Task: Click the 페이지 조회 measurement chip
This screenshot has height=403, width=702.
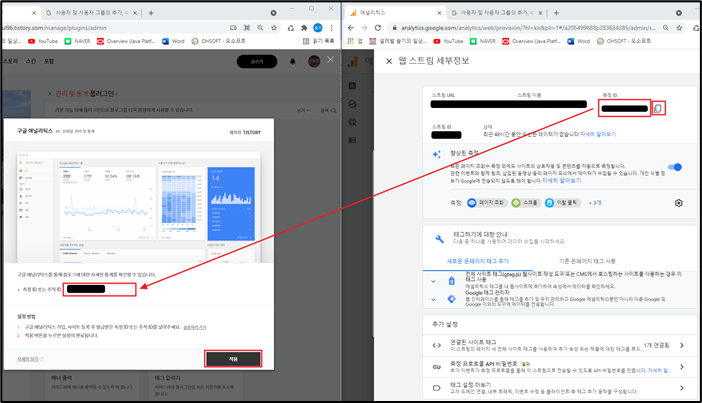Action: pyautogui.click(x=486, y=203)
